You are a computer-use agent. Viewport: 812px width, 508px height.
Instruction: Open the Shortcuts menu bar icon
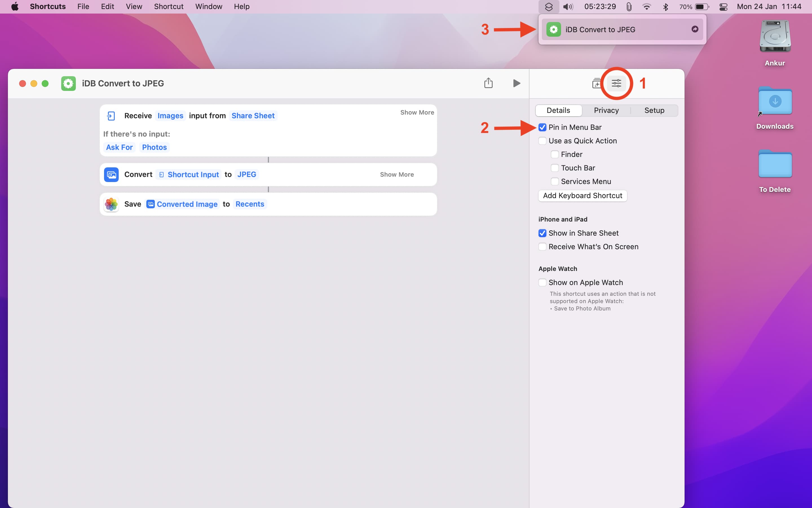pyautogui.click(x=549, y=7)
